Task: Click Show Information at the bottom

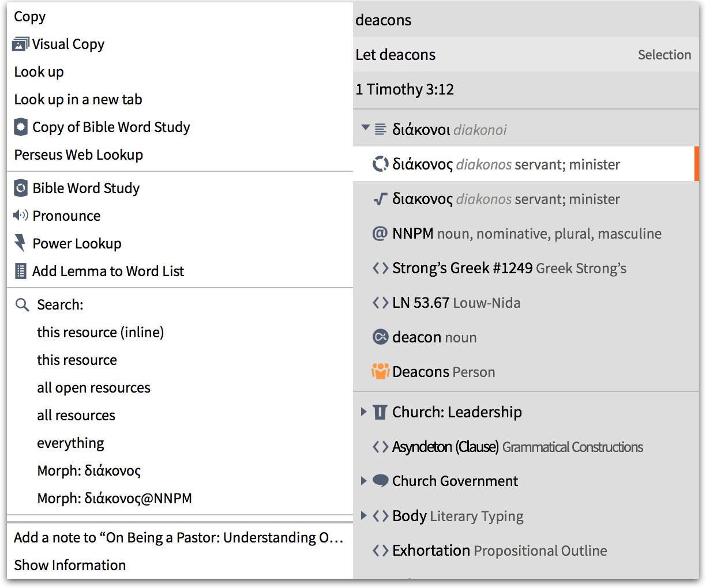Action: coord(70,565)
